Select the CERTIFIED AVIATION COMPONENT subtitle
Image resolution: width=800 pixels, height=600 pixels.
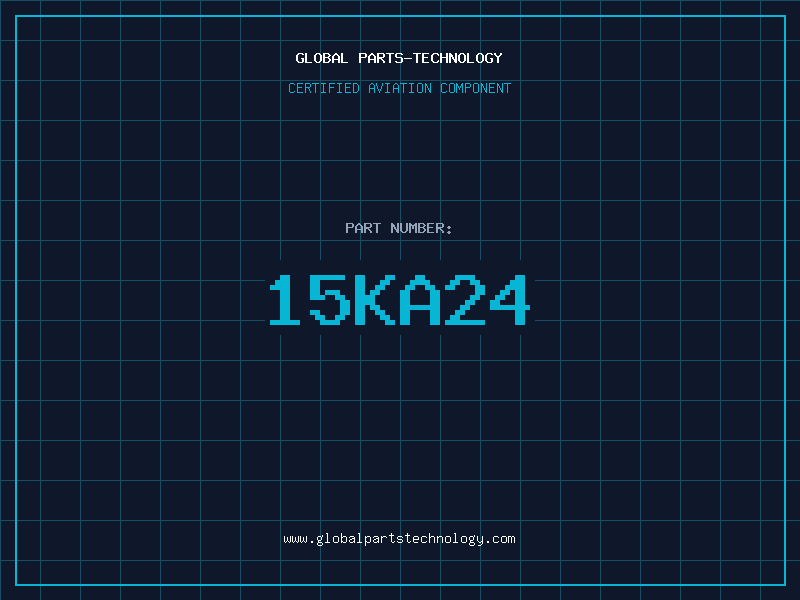(399, 88)
